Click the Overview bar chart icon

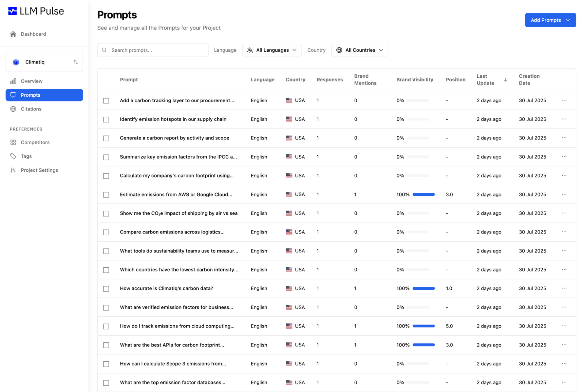pyautogui.click(x=13, y=81)
